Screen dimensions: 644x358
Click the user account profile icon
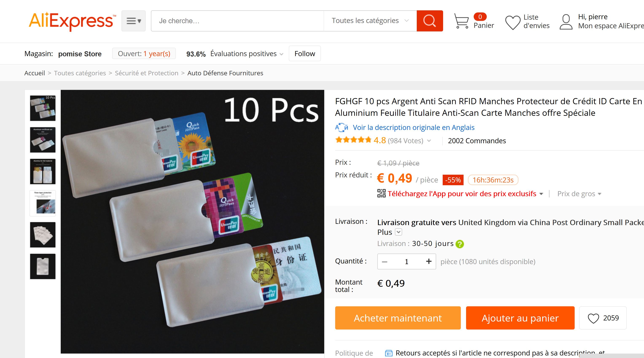coord(566,22)
